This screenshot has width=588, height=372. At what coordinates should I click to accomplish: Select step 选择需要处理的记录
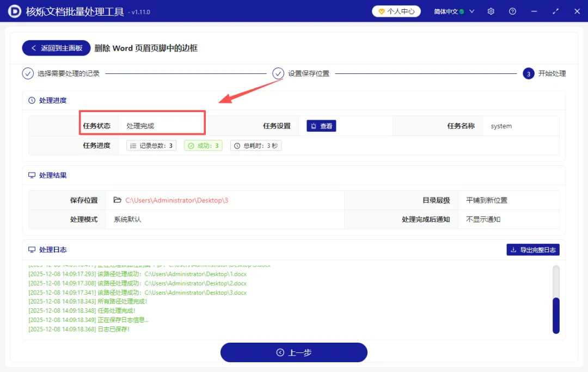61,73
